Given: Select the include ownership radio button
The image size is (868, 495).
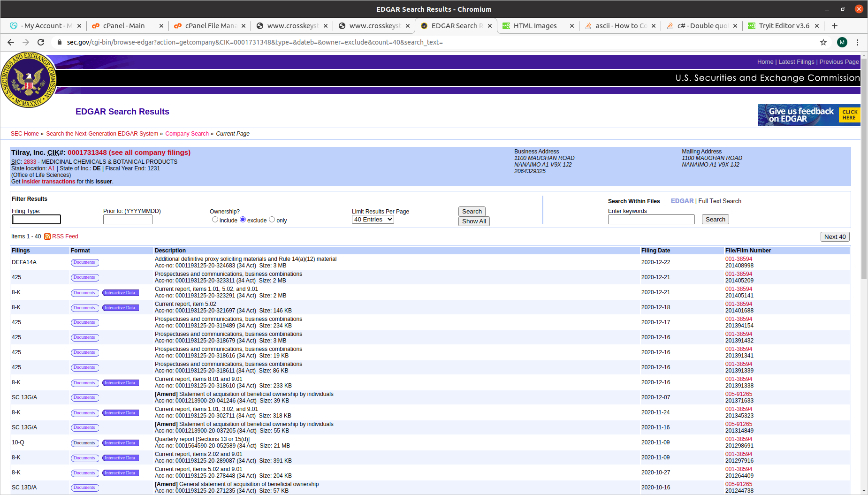Looking at the screenshot, I should point(215,219).
